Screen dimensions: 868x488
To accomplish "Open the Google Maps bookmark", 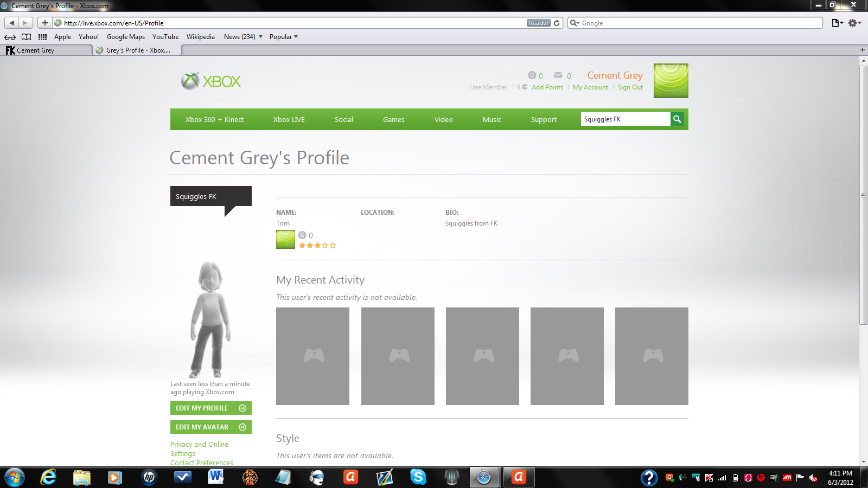I will click(126, 37).
